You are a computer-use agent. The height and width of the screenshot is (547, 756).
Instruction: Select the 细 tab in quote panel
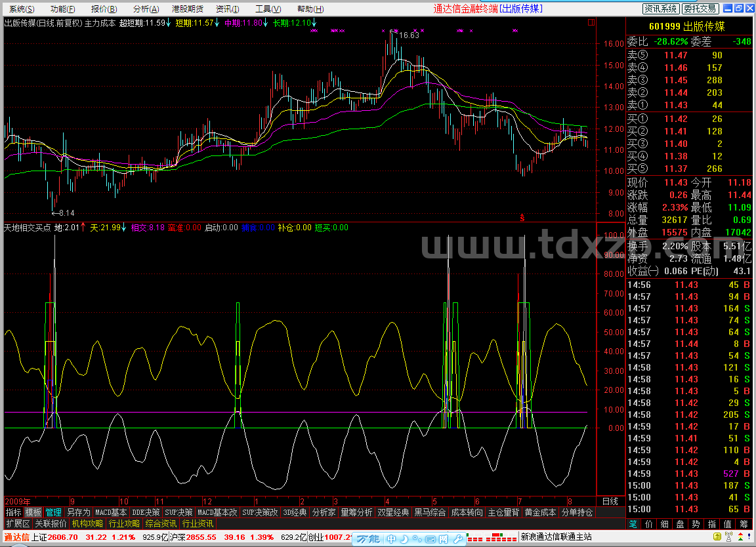[x=664, y=524]
